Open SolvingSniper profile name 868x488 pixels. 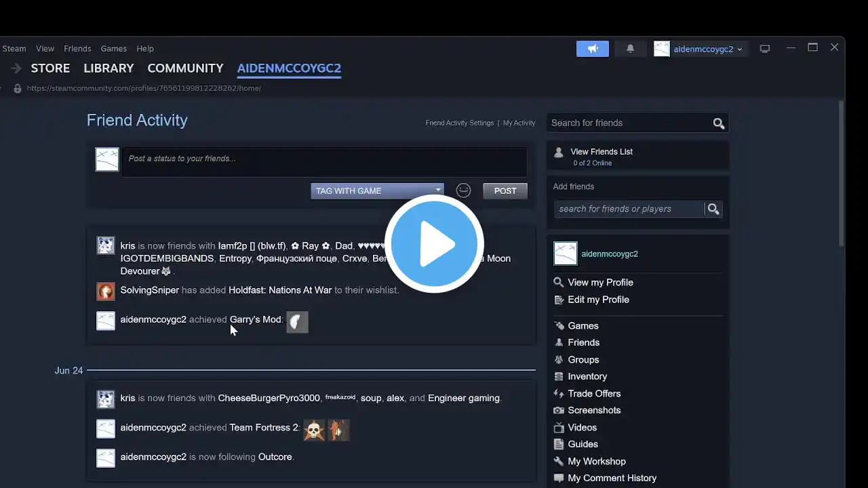(x=150, y=290)
